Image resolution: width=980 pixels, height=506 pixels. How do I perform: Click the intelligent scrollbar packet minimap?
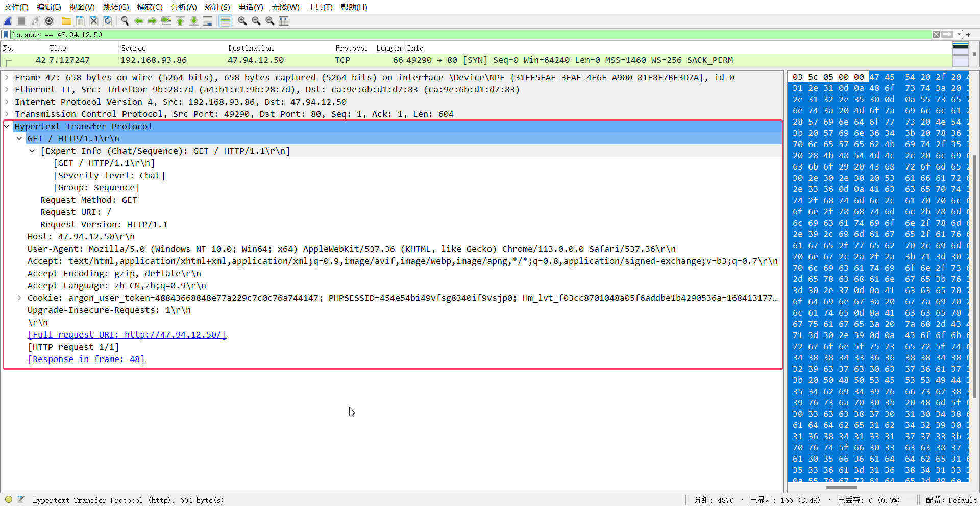[x=960, y=55]
